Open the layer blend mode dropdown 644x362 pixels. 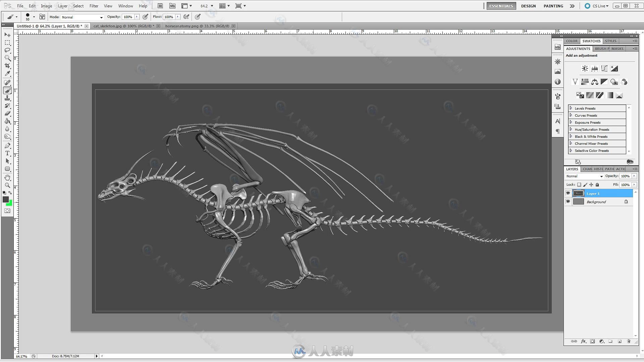tap(584, 176)
